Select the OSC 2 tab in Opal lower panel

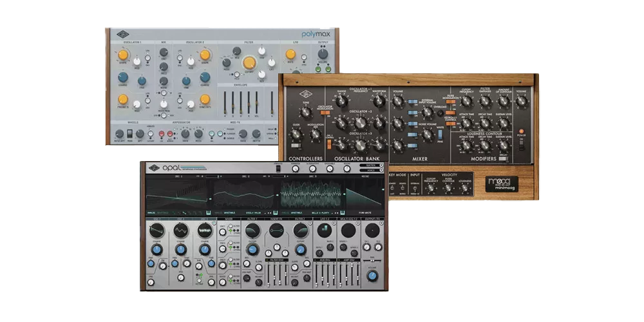click(180, 220)
